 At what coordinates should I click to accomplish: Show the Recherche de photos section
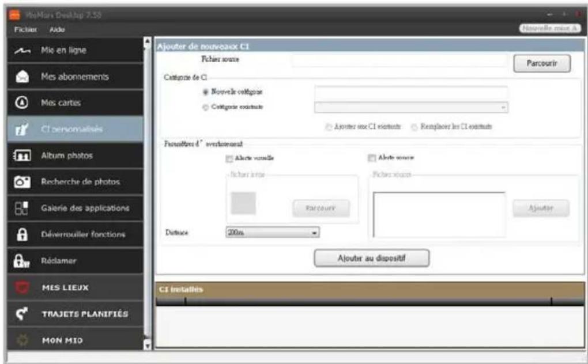[75, 181]
